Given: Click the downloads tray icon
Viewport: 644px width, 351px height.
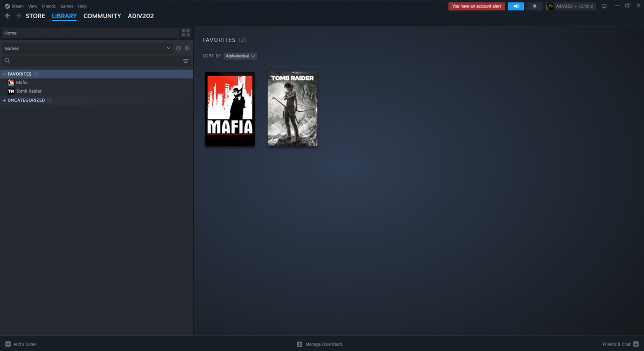Looking at the screenshot, I should click(x=299, y=344).
